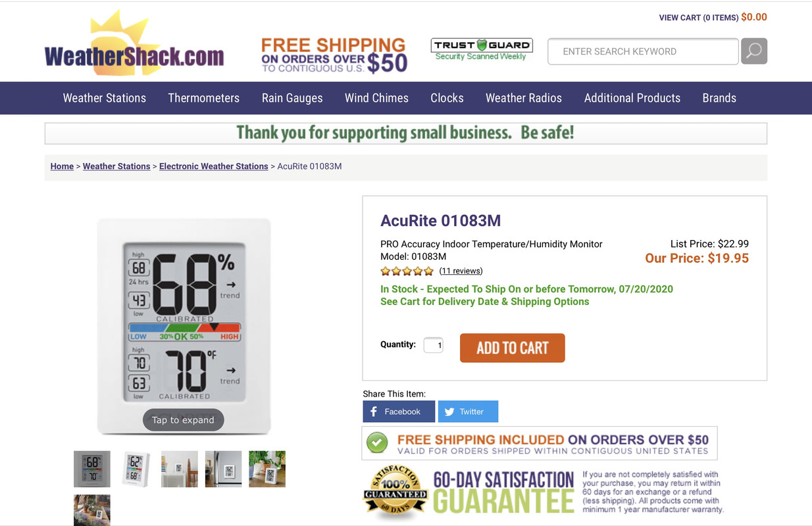Share item via Facebook button
The image size is (812, 526).
[399, 412]
